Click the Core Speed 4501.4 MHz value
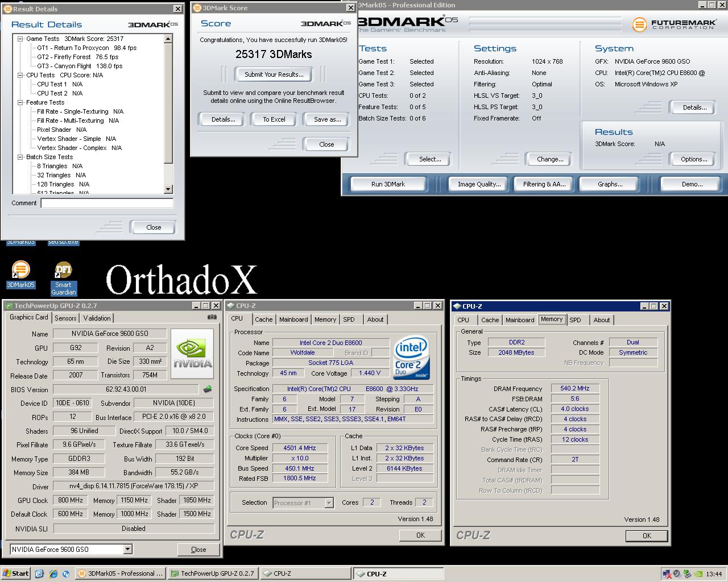This screenshot has width=728, height=582. [x=300, y=448]
